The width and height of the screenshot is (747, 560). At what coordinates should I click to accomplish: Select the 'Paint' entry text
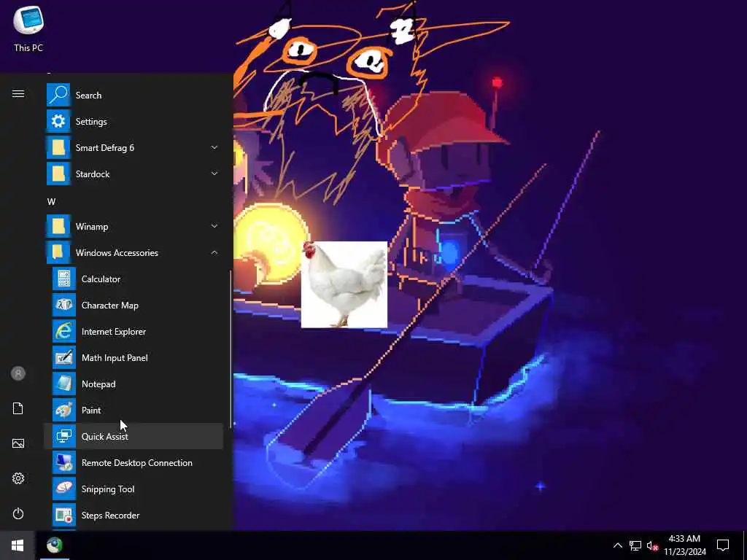[x=91, y=411]
